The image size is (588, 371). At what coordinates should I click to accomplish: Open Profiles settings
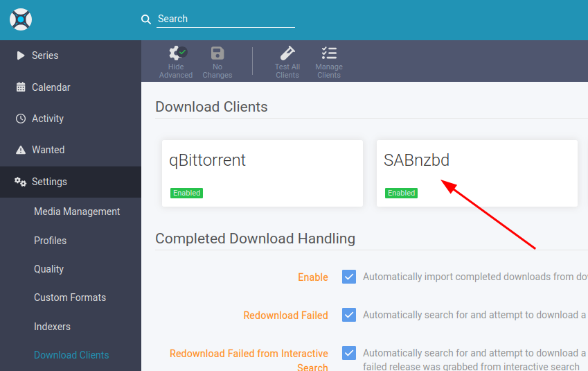click(51, 241)
